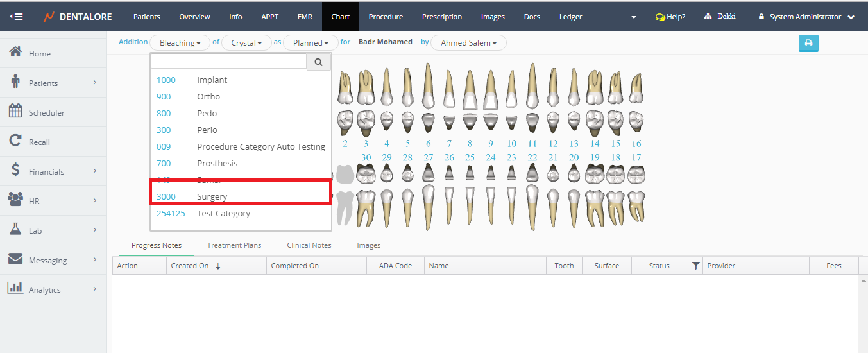Image resolution: width=868 pixels, height=353 pixels.
Task: Click the blue print icon button
Action: tap(808, 43)
